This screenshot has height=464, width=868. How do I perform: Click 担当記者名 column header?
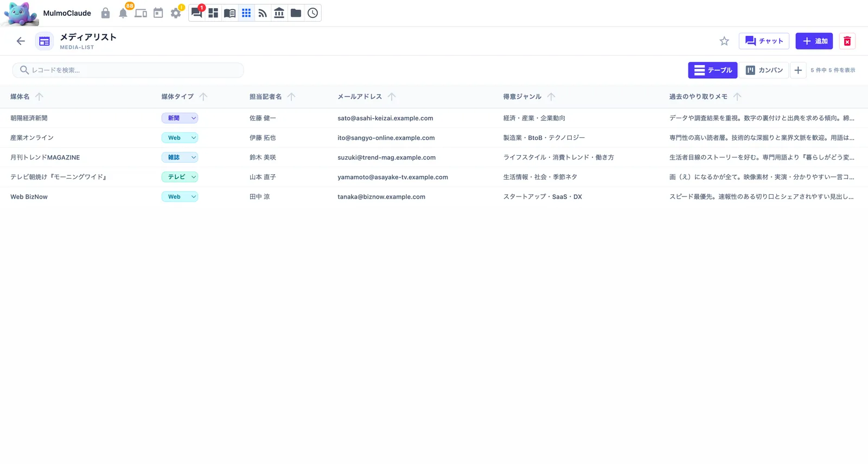click(266, 97)
